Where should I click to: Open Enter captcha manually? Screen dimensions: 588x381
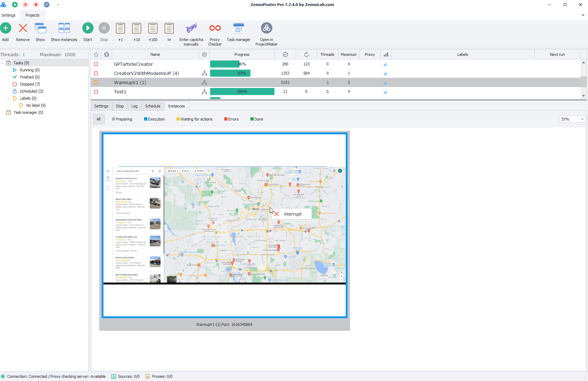191,28
